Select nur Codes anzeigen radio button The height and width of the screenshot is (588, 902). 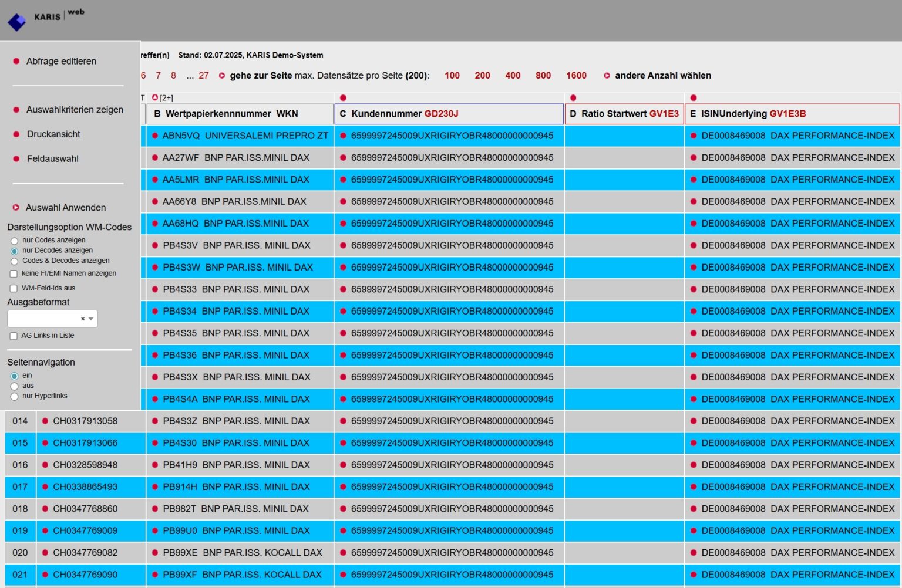tap(14, 241)
